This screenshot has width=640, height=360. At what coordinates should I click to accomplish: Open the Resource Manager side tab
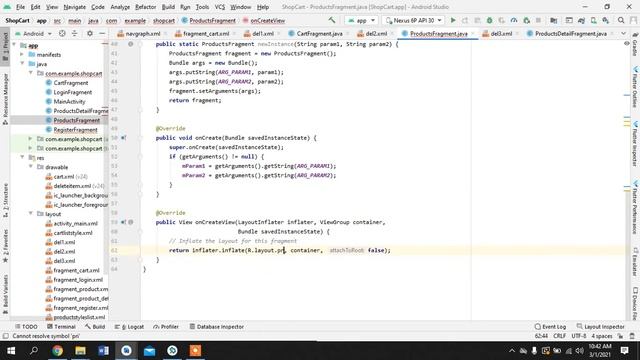[5, 99]
